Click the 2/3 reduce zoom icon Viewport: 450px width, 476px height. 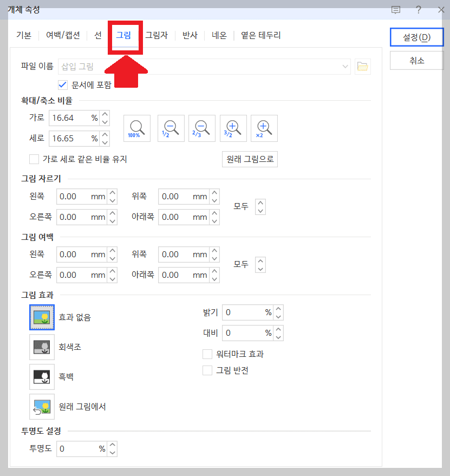tap(201, 128)
